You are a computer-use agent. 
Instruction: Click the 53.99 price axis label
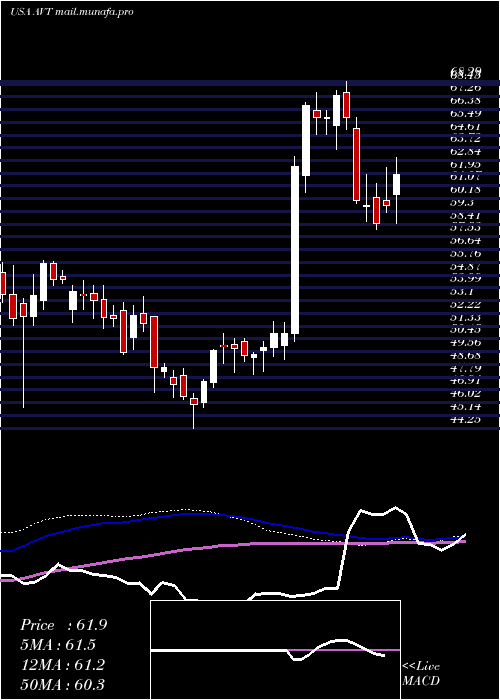pos(466,279)
